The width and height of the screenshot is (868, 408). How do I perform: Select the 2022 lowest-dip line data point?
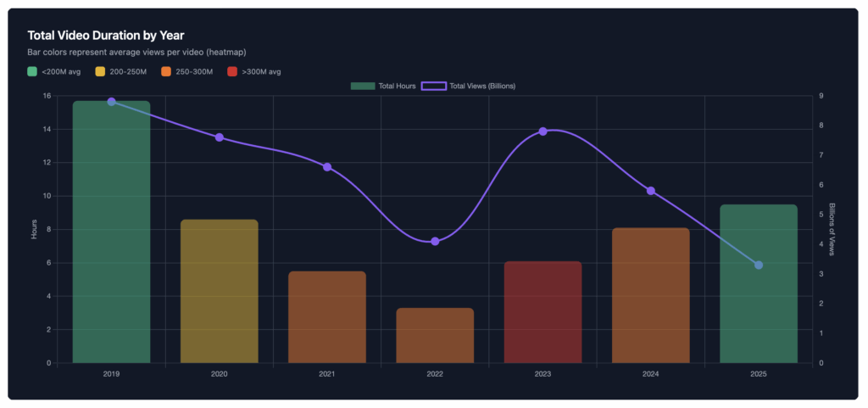(435, 242)
